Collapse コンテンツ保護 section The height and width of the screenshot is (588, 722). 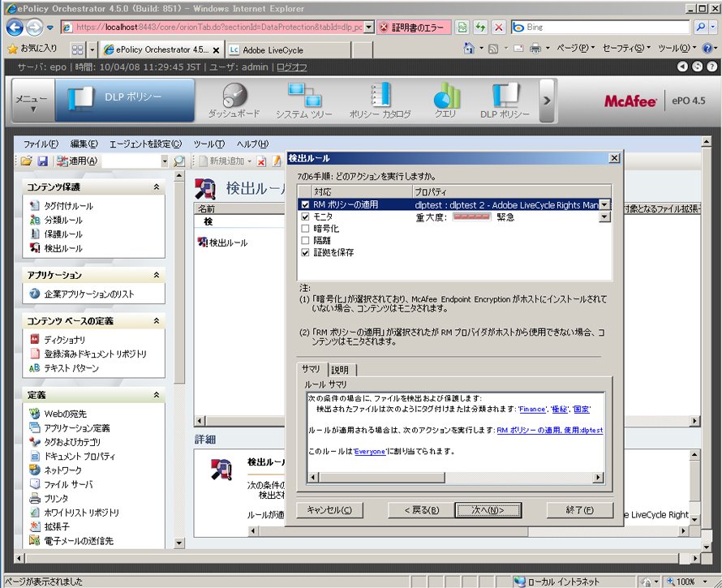(157, 187)
